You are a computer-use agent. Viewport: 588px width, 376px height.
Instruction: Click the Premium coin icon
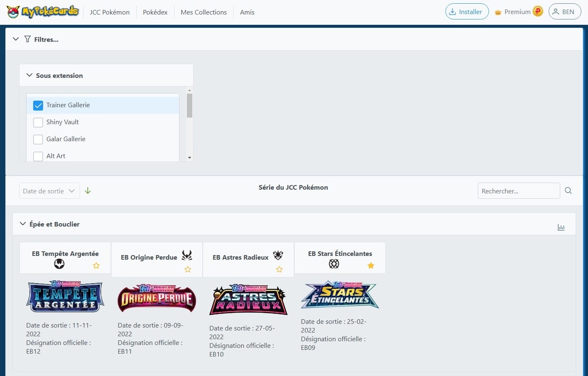point(537,11)
